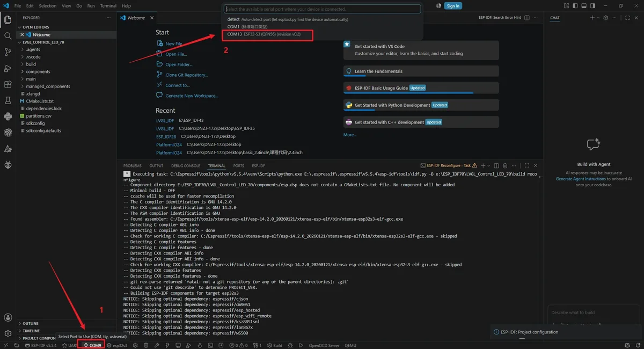
Task: Click the OpenOCD Server status item
Action: [324, 345]
